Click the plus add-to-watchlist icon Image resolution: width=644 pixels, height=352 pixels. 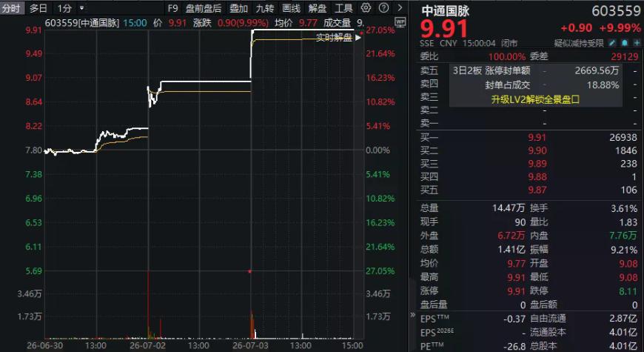click(x=637, y=43)
